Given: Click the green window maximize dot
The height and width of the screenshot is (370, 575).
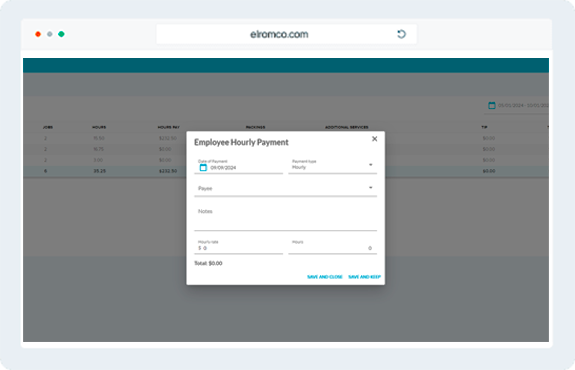Looking at the screenshot, I should 61,34.
